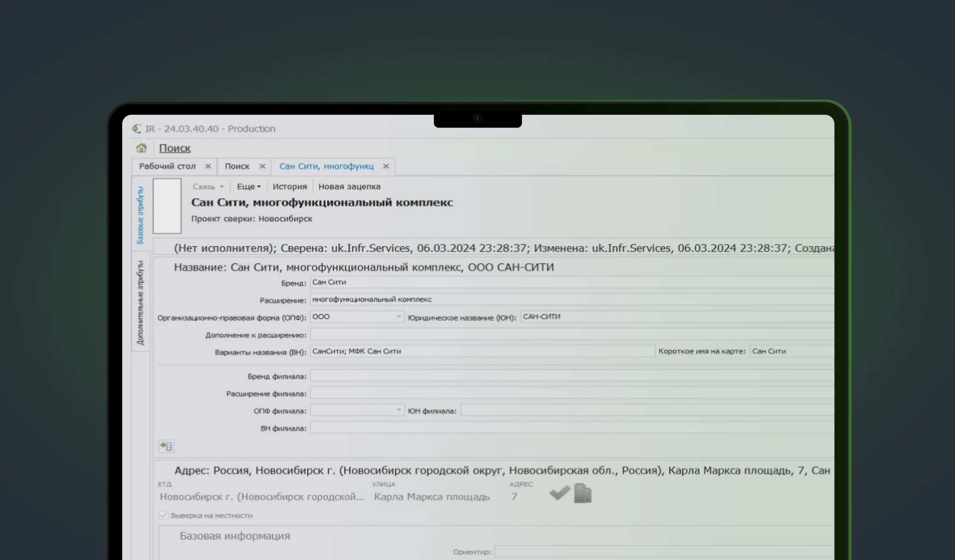The height and width of the screenshot is (560, 955).
Task: Click the Базовая информация section heading
Action: tap(235, 536)
